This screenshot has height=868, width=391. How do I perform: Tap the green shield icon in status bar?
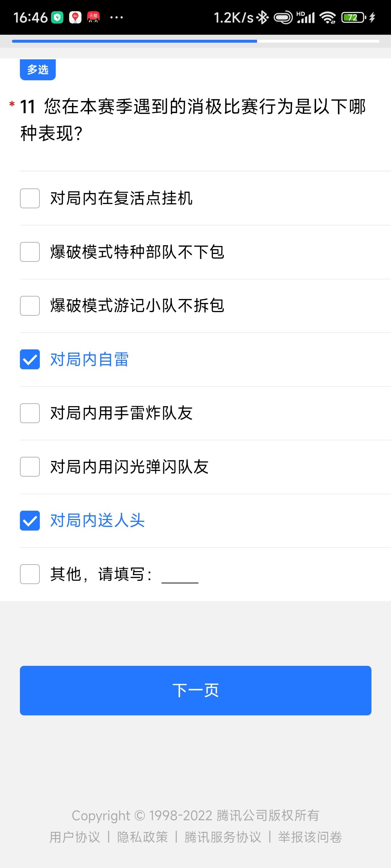click(57, 17)
